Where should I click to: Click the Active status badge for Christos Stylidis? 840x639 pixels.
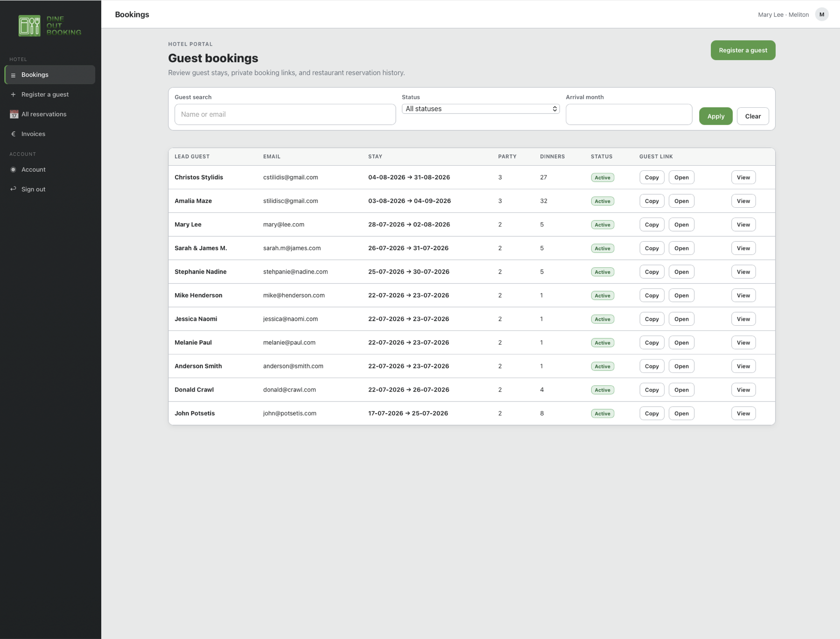[x=602, y=177]
